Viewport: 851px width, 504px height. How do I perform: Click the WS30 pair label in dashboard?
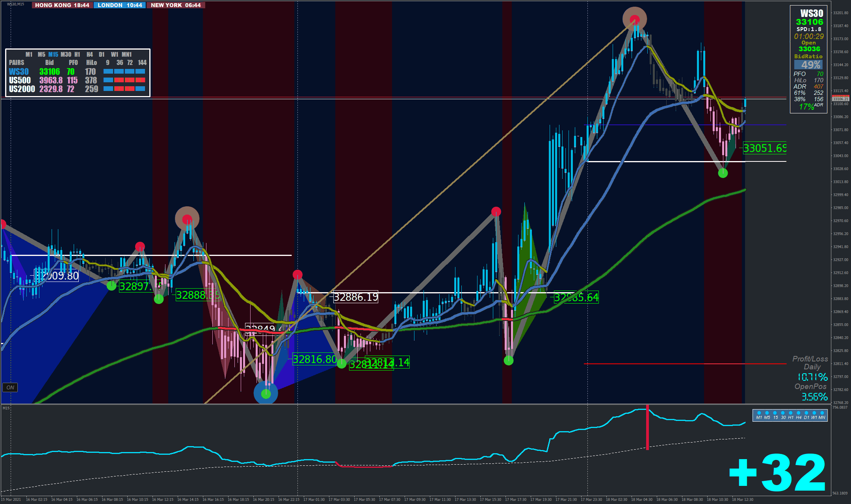coord(19,72)
